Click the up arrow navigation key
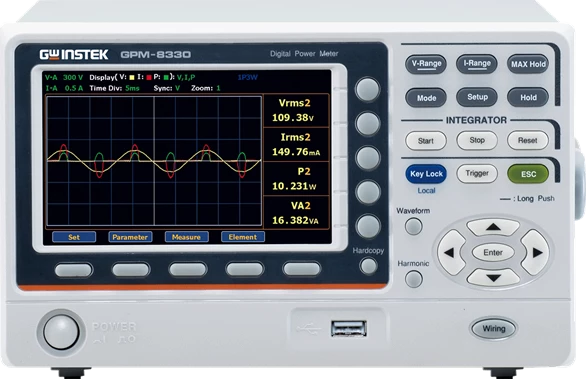The width and height of the screenshot is (586, 379). pyautogui.click(x=493, y=227)
